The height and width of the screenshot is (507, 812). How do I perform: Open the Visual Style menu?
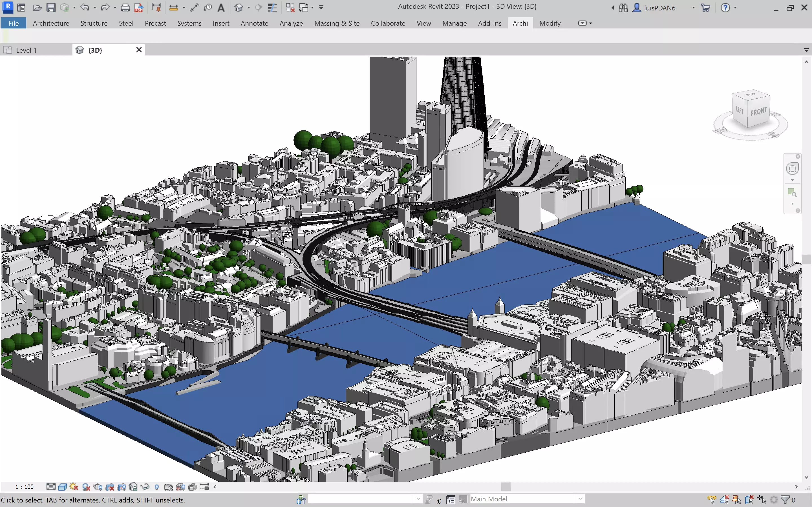(62, 486)
